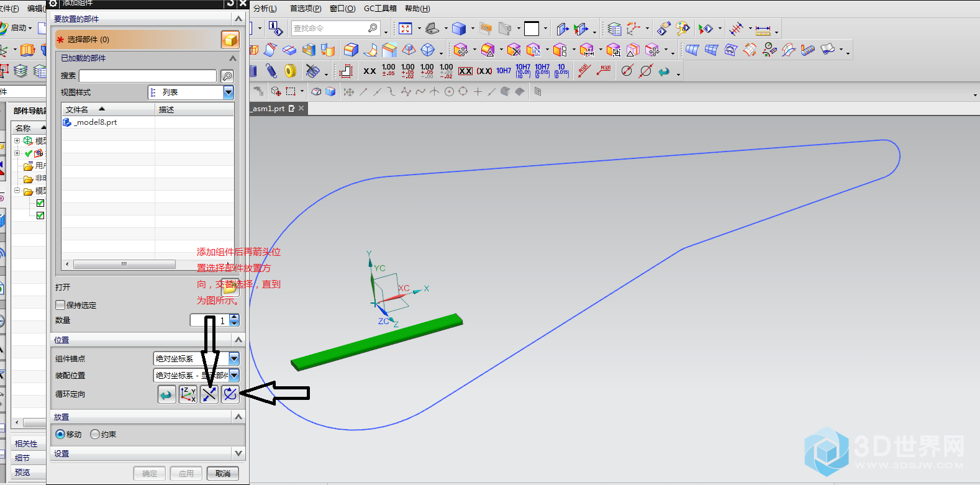Click the Select Part cube icon
Viewport: 980px width, 485px height.
point(230,40)
